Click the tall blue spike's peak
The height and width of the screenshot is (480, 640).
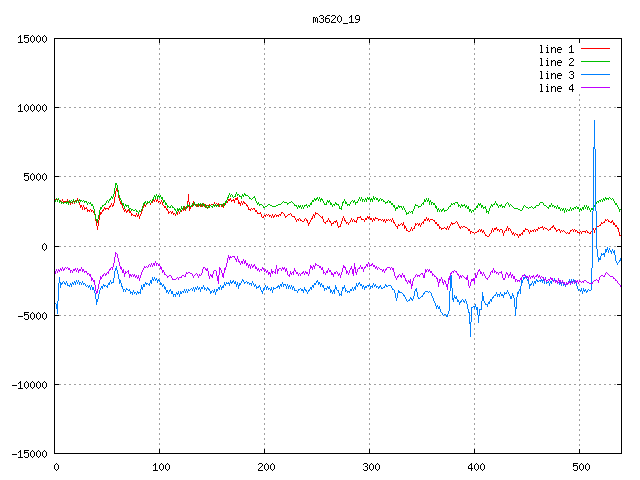click(594, 121)
